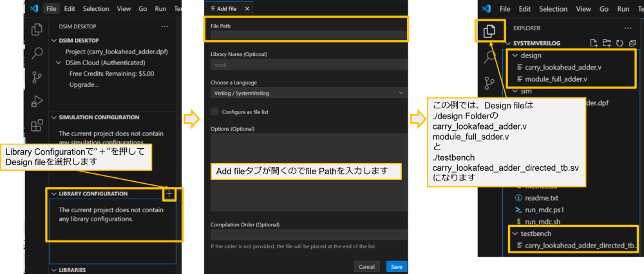Open File menu in left window
The image size is (644, 274).
click(x=52, y=8)
